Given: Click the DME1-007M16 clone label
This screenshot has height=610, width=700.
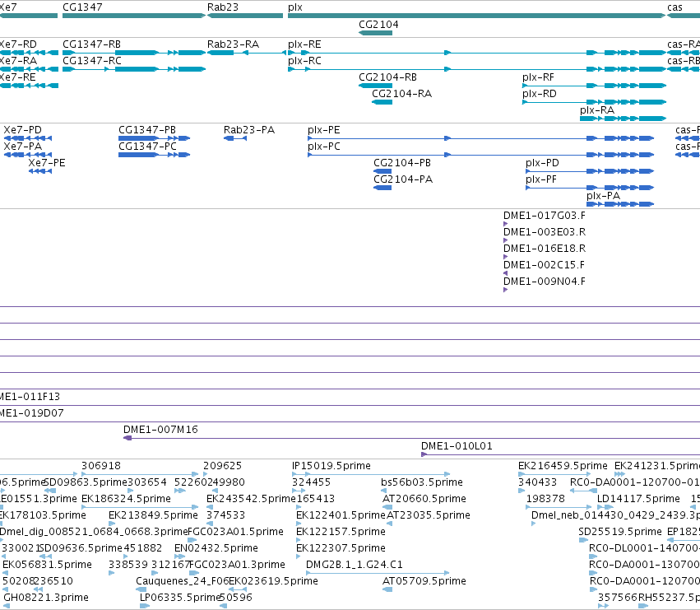Looking at the screenshot, I should coord(160,430).
